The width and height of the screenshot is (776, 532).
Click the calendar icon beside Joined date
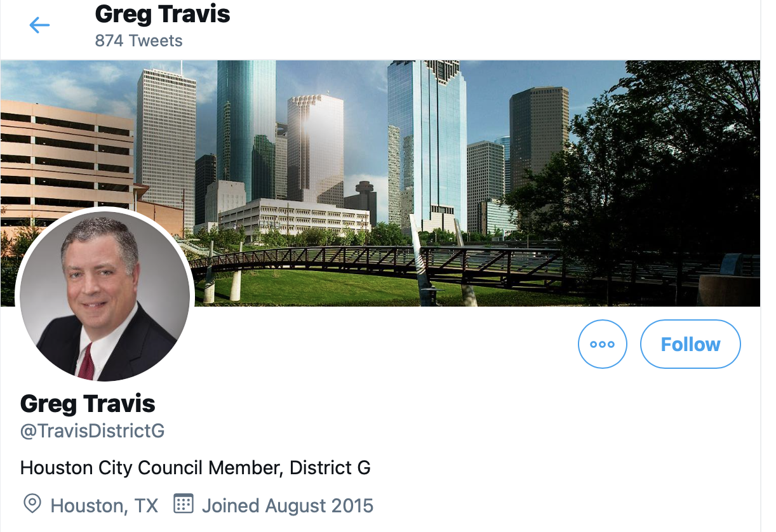[x=183, y=504]
